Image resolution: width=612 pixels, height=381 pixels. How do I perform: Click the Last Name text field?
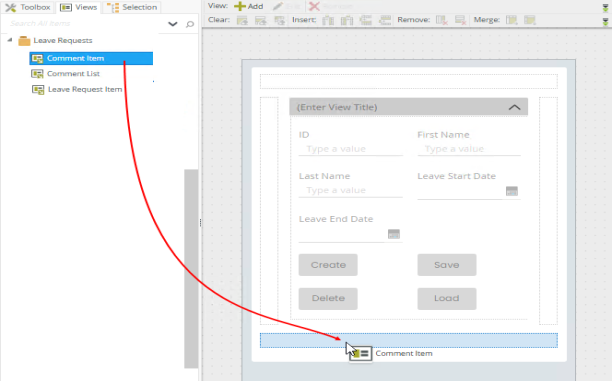pyautogui.click(x=350, y=190)
